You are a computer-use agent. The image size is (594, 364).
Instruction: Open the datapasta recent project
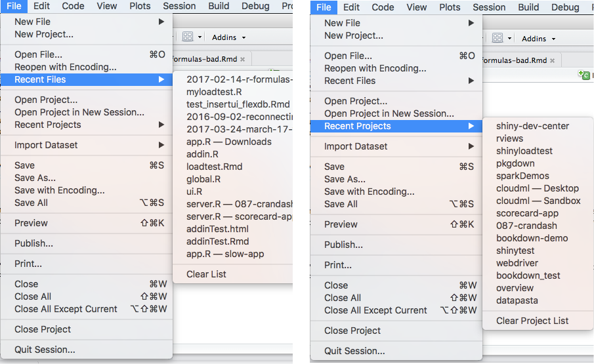(517, 300)
